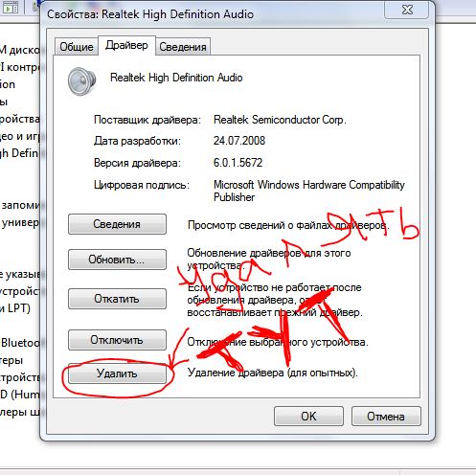Click the dialog title Свойства: Realtek High Definition Audio
The image size is (476, 475).
[x=150, y=14]
